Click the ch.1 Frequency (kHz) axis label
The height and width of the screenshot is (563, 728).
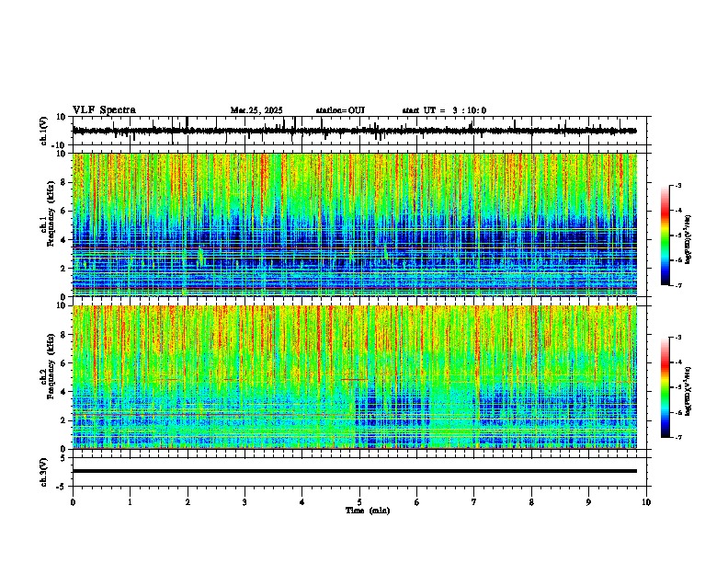pyautogui.click(x=47, y=213)
